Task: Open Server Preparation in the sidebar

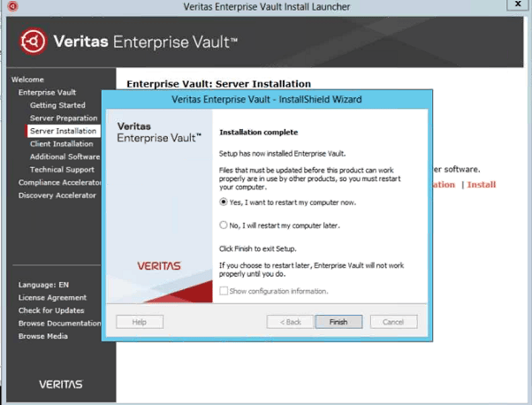Action: pos(64,118)
